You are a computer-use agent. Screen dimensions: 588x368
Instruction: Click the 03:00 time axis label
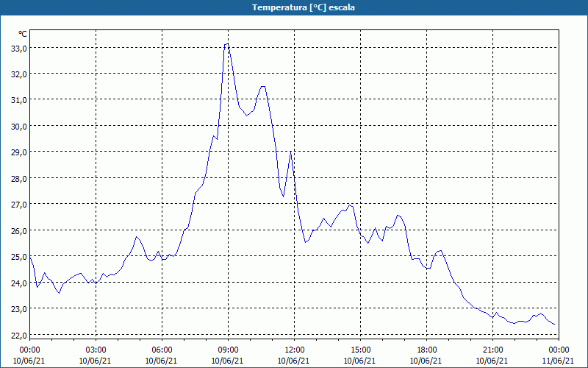[96, 350]
